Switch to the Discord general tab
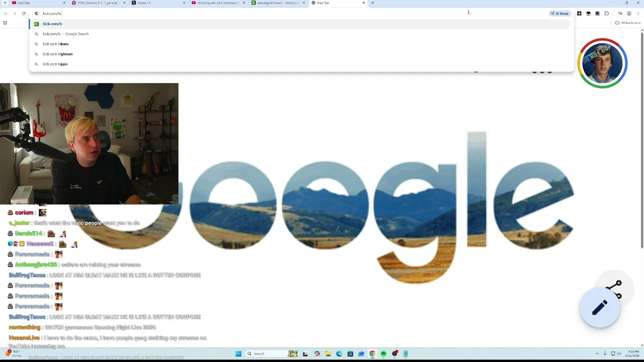The width and height of the screenshot is (644, 362). [x=98, y=3]
